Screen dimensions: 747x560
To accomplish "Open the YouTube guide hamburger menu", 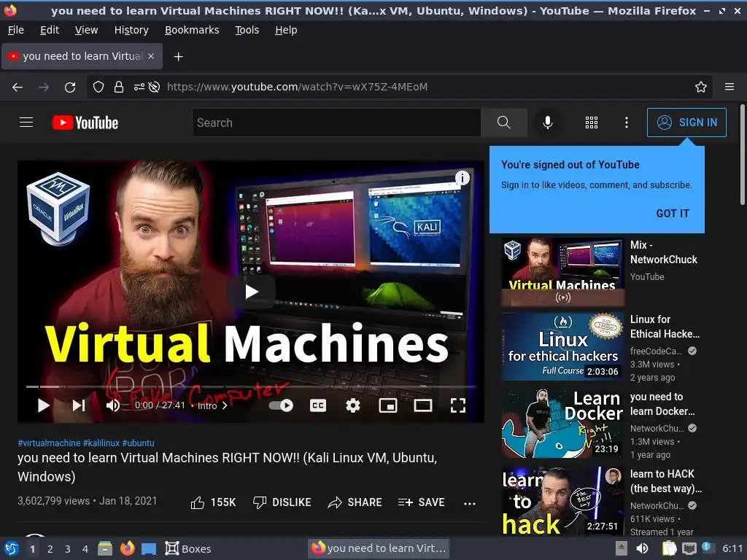I will coord(26,122).
